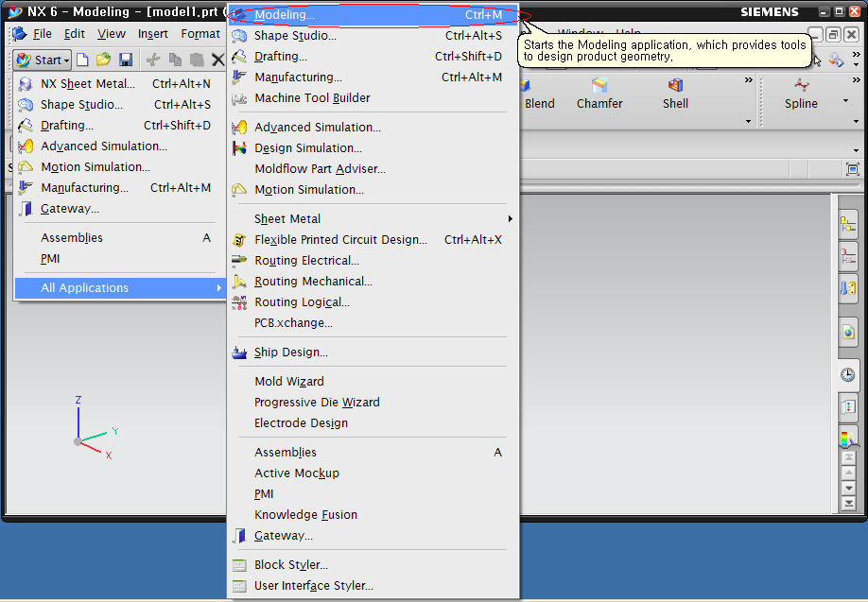Expand the All Applications submenu
868x602 pixels.
coord(119,287)
